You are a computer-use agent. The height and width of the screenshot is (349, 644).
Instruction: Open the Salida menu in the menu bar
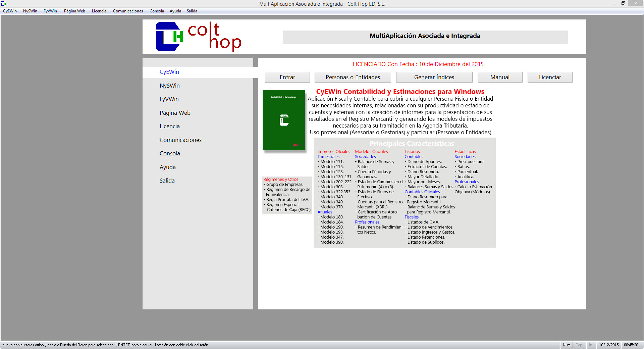click(x=192, y=11)
